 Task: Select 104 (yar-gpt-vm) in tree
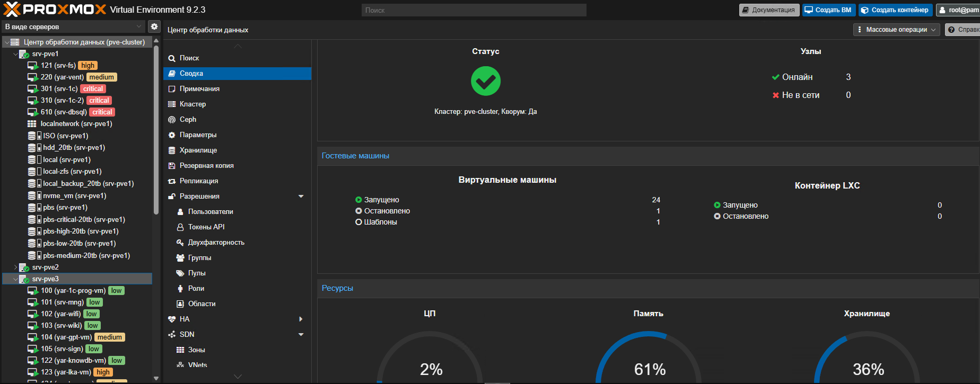(77, 337)
